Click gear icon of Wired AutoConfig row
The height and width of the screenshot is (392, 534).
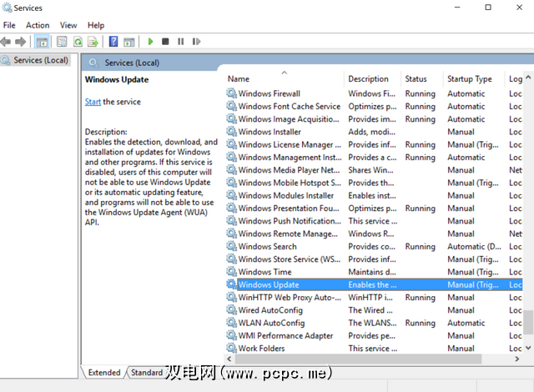tap(232, 309)
